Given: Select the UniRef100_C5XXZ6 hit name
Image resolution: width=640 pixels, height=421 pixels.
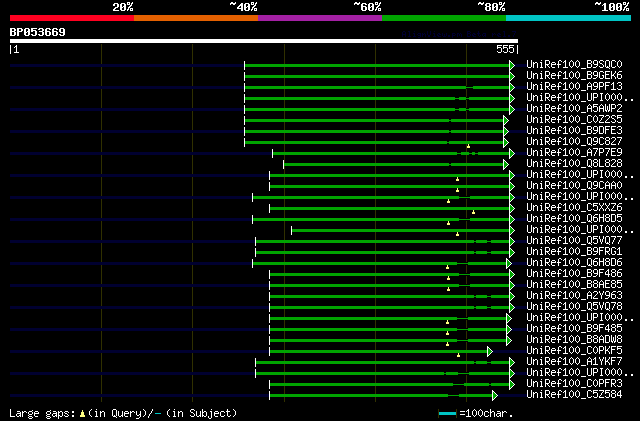Looking at the screenshot, I should (574, 208).
